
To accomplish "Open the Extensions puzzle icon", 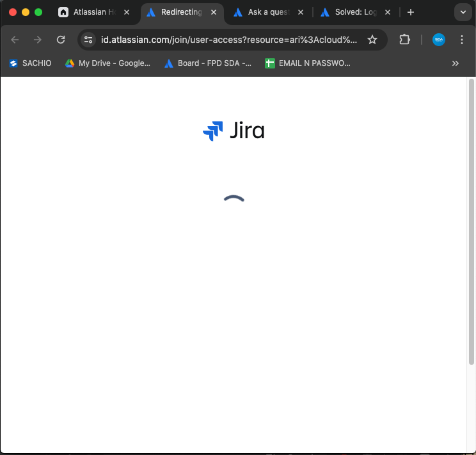I will tap(404, 40).
